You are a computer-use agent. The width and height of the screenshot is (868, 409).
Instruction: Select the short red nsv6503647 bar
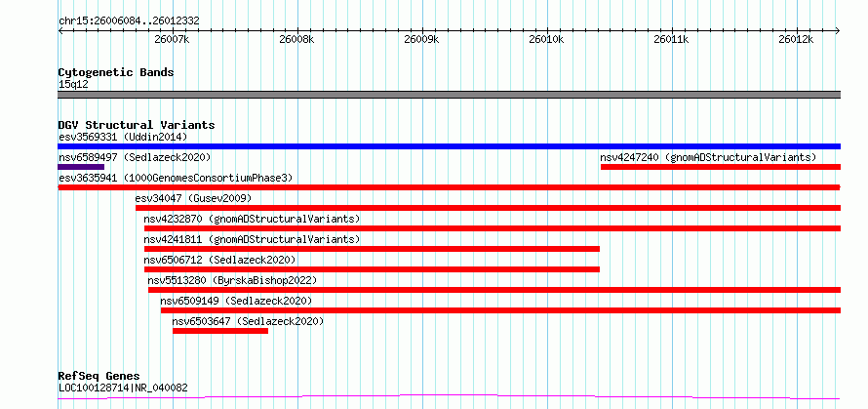pos(220,331)
